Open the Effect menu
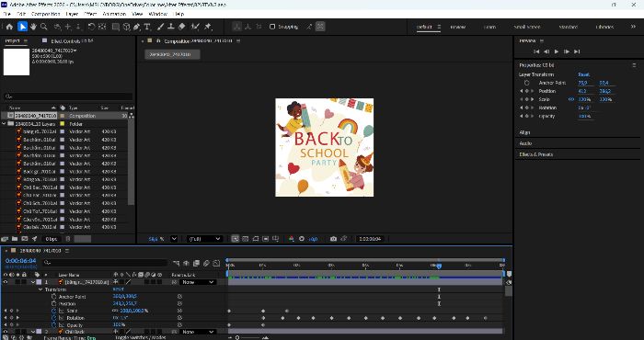644x340 pixels. (90, 14)
